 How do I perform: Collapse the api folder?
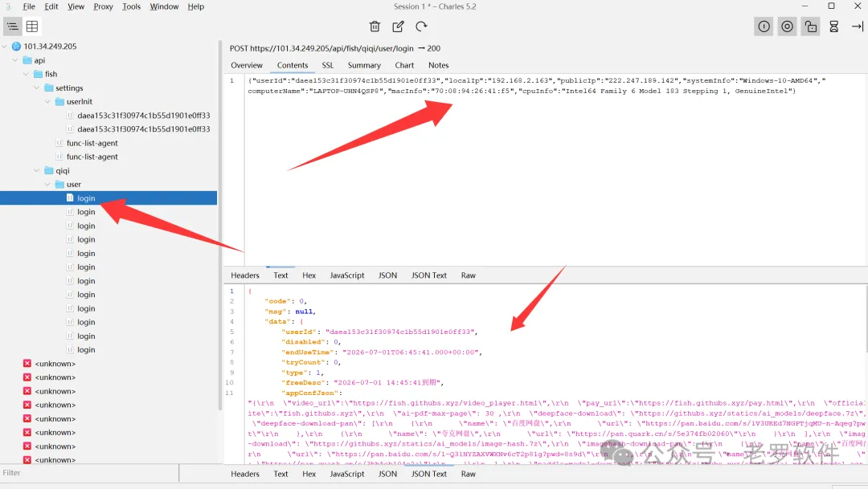click(15, 60)
